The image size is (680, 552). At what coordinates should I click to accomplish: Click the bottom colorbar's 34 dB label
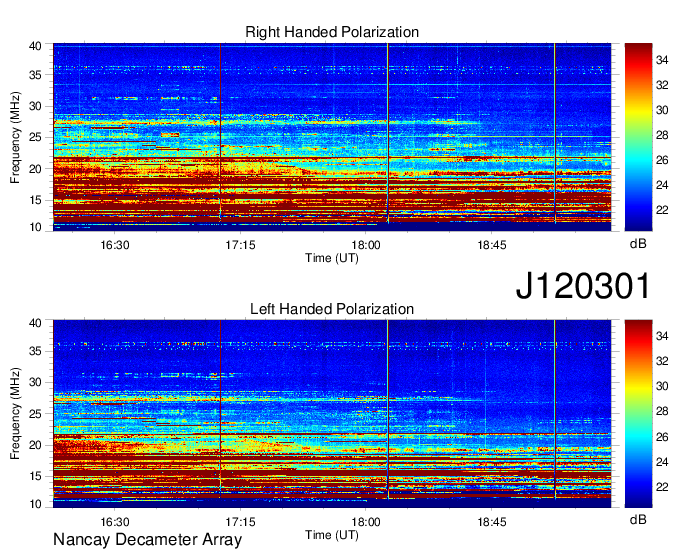pyautogui.click(x=662, y=336)
